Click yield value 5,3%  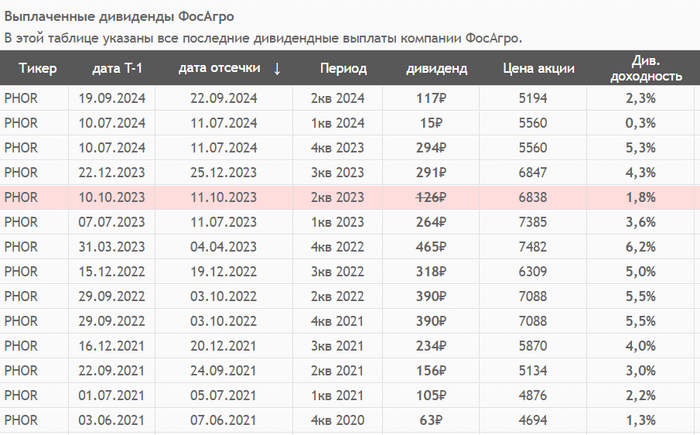[x=641, y=148]
